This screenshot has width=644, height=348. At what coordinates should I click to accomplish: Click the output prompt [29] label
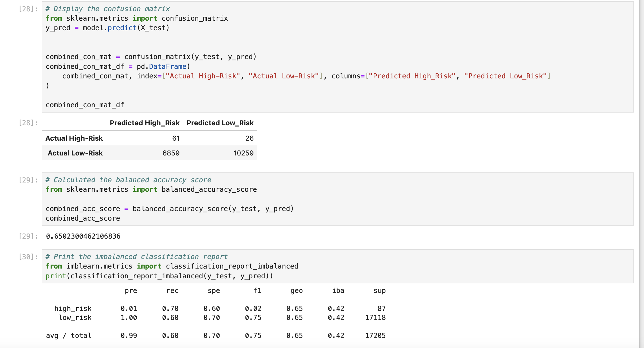click(x=28, y=236)
